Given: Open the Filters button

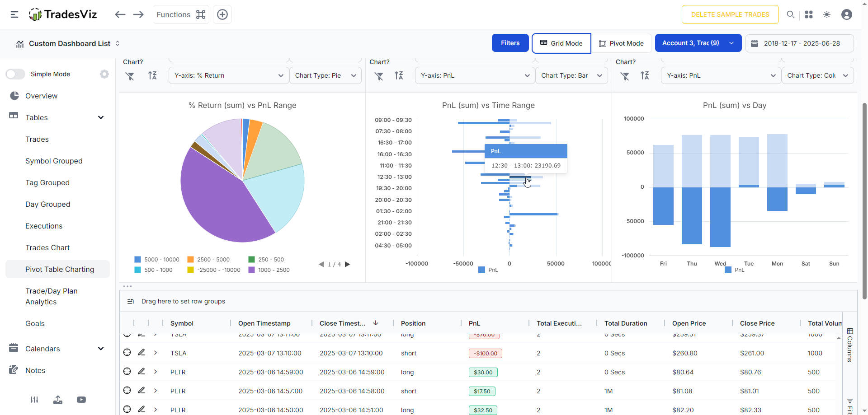Looking at the screenshot, I should [x=510, y=43].
